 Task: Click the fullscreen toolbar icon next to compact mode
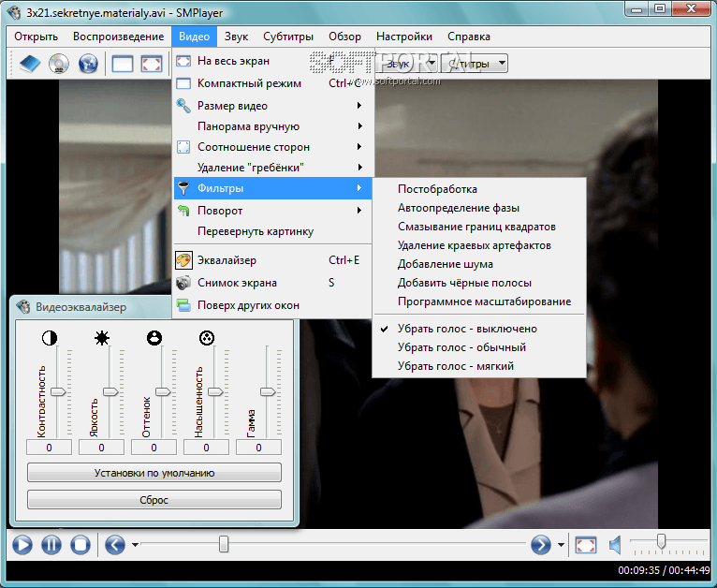pyautogui.click(x=152, y=64)
